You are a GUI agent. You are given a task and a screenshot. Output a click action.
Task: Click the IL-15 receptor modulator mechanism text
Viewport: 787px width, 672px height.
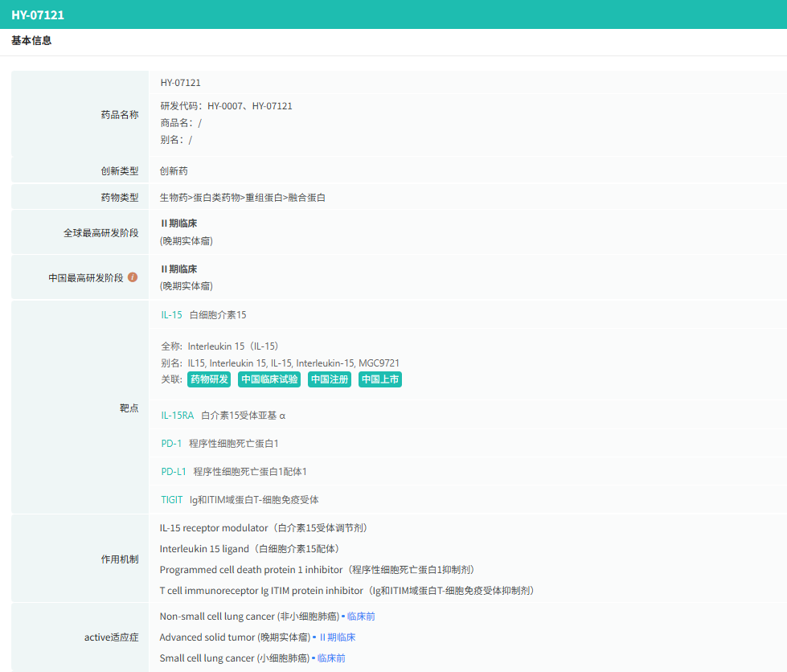pyautogui.click(x=264, y=528)
